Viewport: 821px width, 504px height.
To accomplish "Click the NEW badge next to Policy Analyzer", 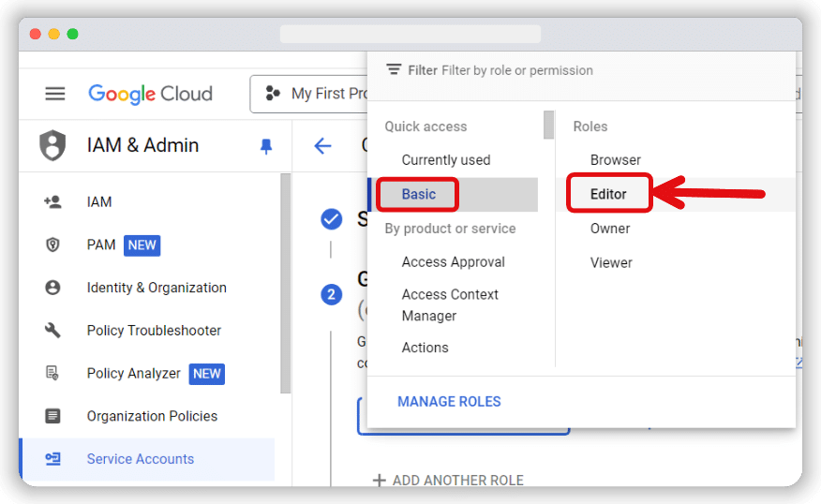I will click(x=207, y=374).
